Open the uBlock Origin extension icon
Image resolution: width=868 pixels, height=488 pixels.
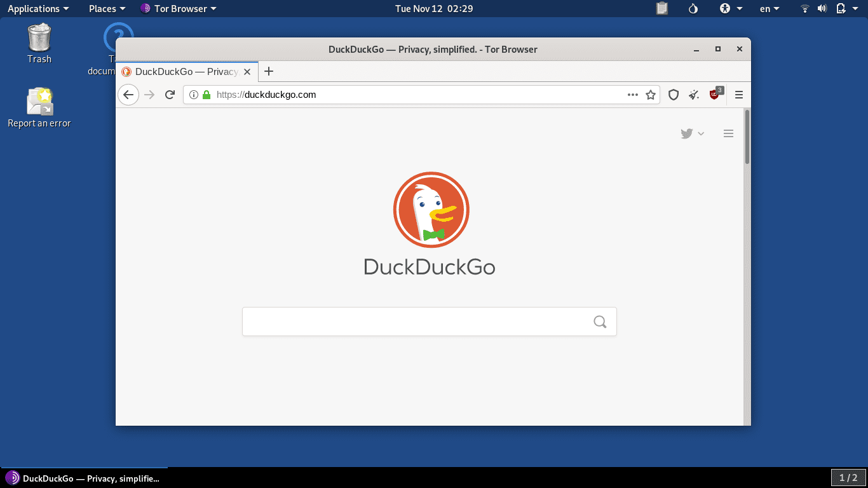point(715,94)
